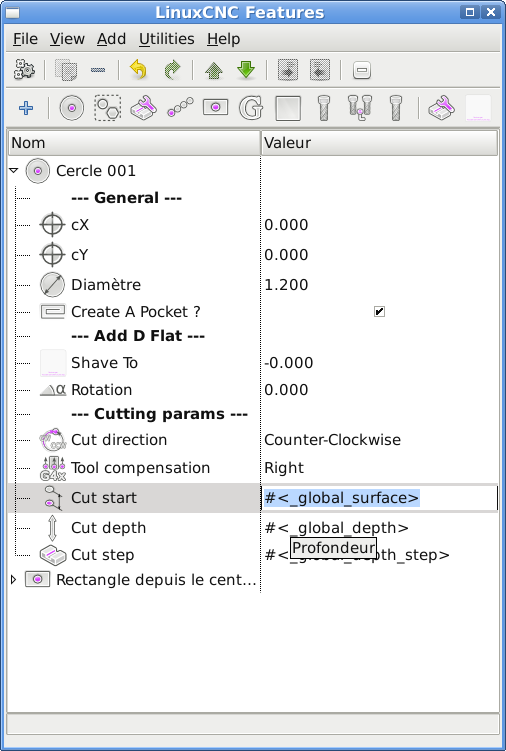The width and height of the screenshot is (506, 751).
Task: Select the Rectangle depuis le cent… label
Action: click(x=156, y=580)
